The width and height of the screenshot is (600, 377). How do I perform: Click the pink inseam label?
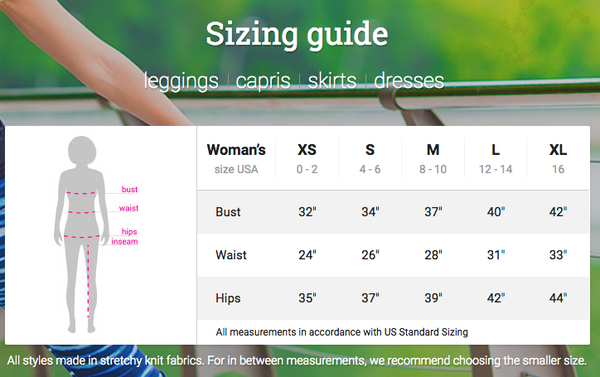point(124,242)
